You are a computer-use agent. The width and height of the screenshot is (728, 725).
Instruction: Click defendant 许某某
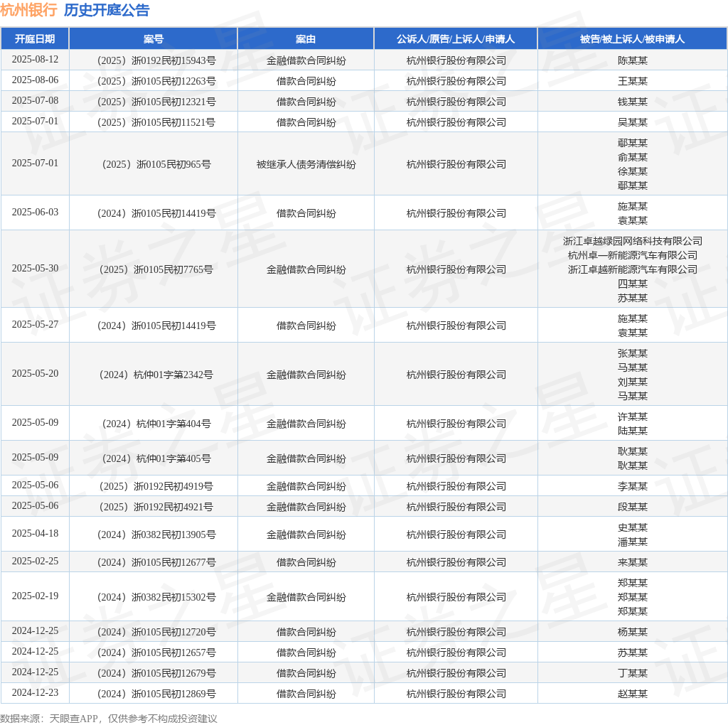[632, 417]
